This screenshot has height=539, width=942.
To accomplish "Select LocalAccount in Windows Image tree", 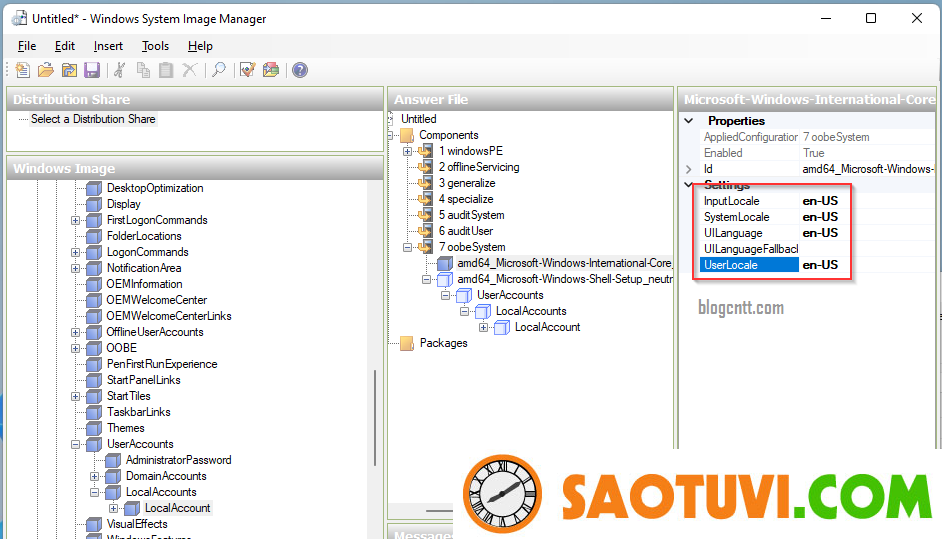I will [x=178, y=508].
